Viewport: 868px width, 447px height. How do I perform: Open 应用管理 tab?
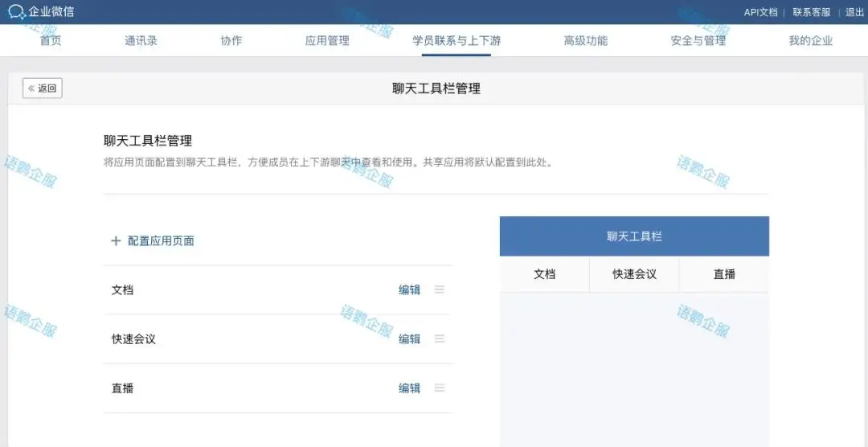click(x=327, y=41)
